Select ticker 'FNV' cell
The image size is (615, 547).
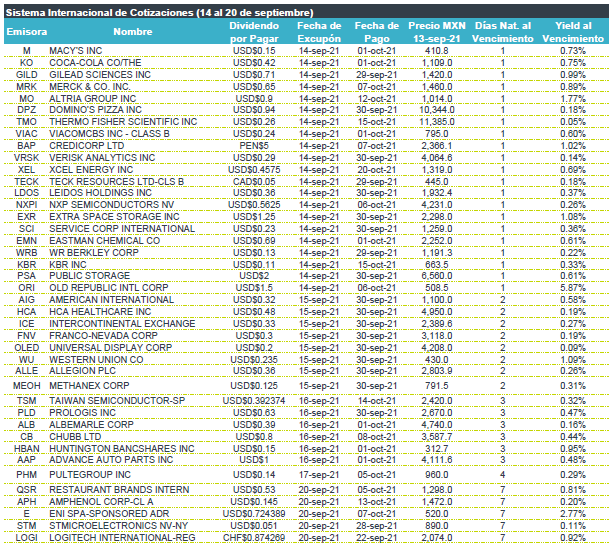coord(26,336)
